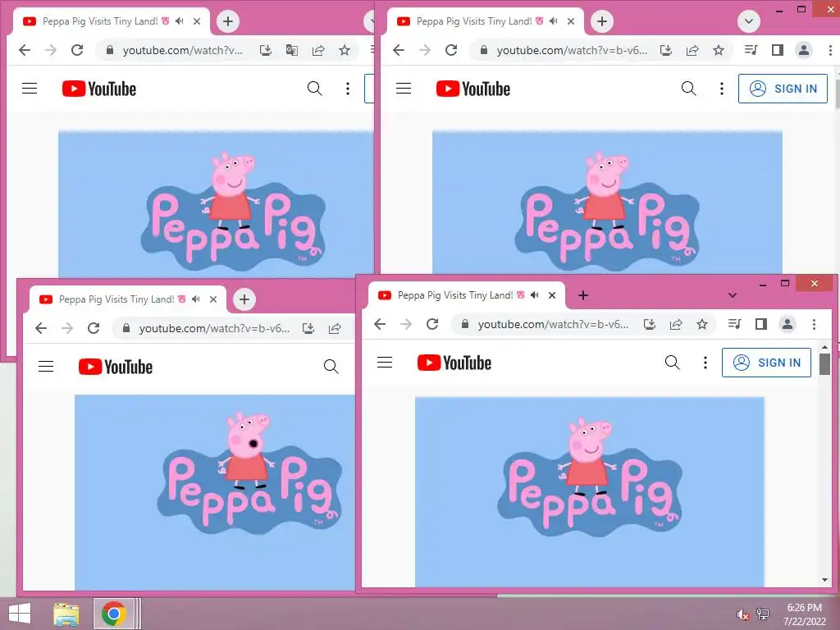Screen dimensions: 840x630
Task: Click the scrollbar thumb in the bottom-right window
Action: point(824,363)
